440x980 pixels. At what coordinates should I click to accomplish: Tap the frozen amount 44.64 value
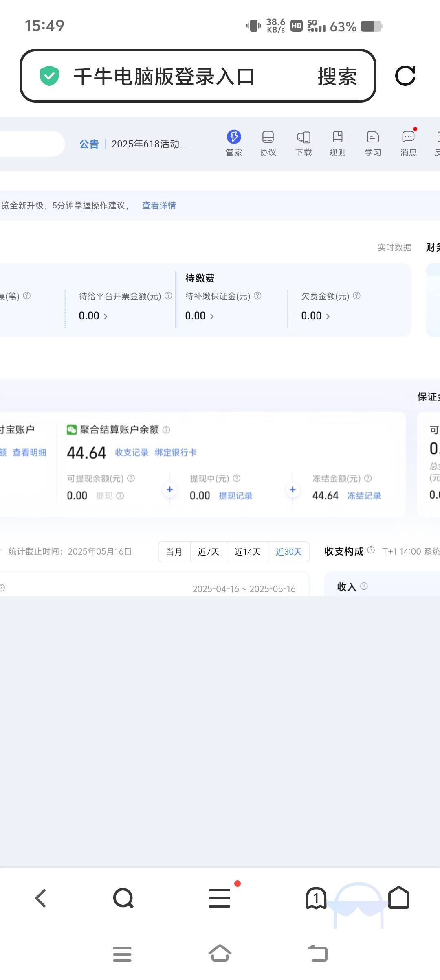(326, 496)
